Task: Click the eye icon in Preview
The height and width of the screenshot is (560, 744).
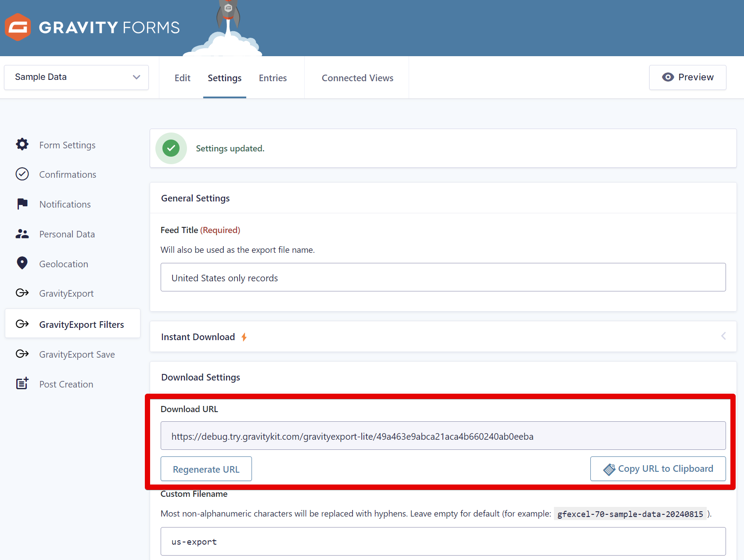Action: click(x=668, y=77)
